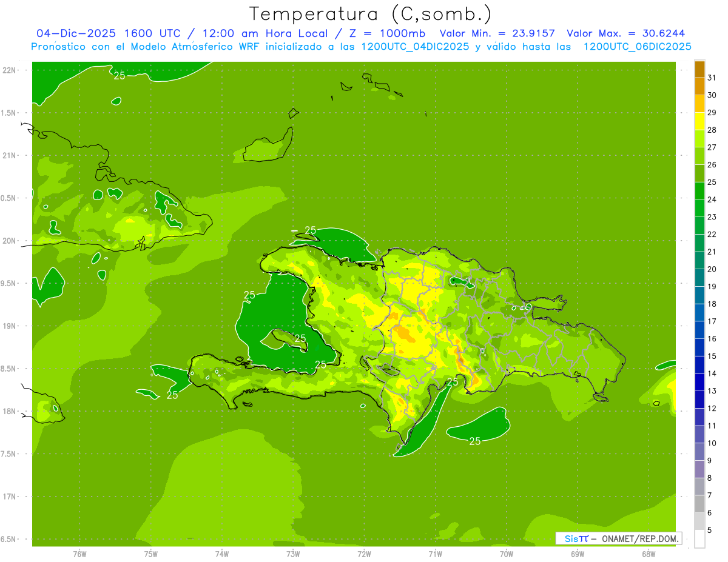The width and height of the screenshot is (728, 562).
Task: Click the "70W" longitude label
Action: point(507,554)
